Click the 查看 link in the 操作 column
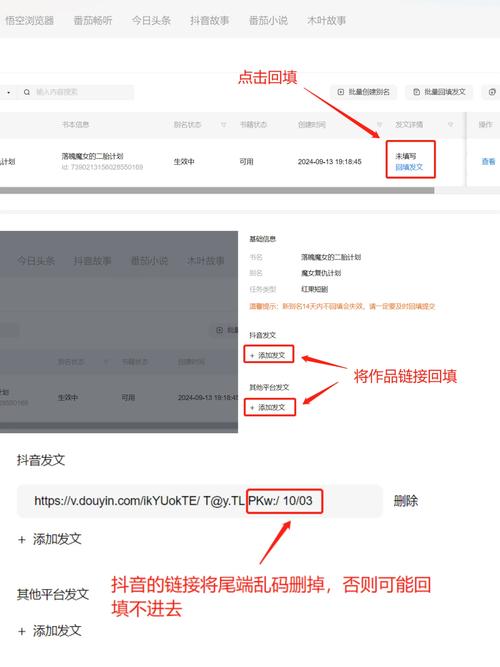The width and height of the screenshot is (500, 667). coord(488,162)
